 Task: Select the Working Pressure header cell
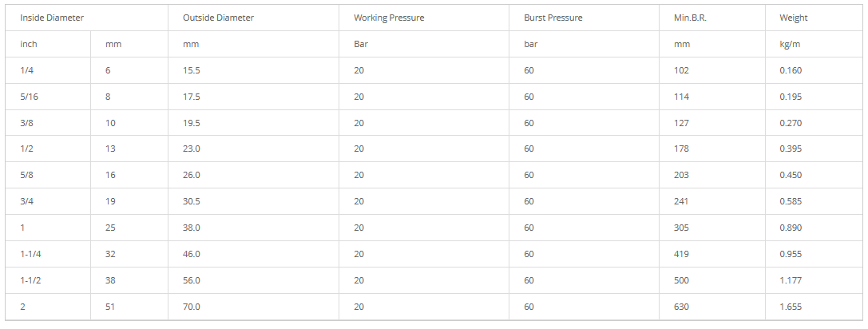pyautogui.click(x=389, y=18)
